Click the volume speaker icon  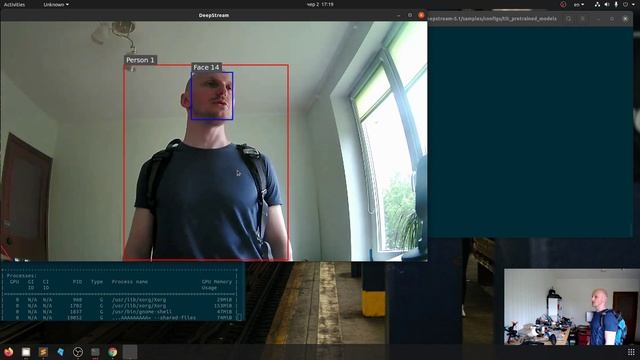pos(607,4)
